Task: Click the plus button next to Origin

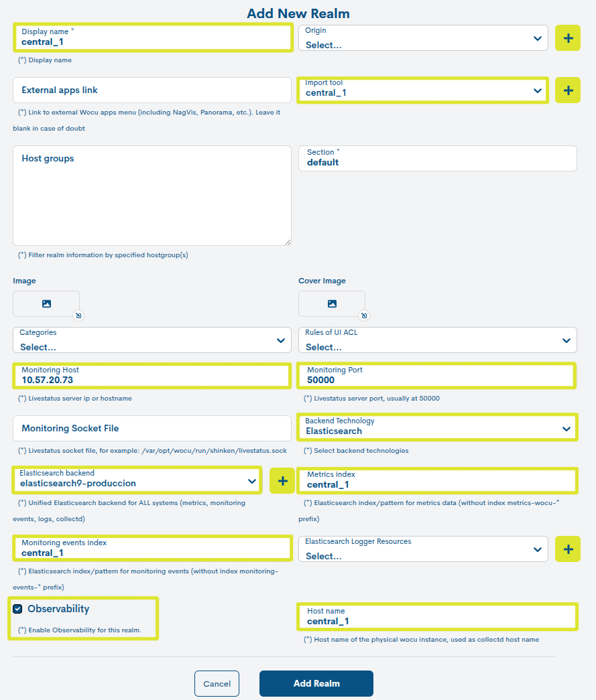Action: tap(567, 38)
